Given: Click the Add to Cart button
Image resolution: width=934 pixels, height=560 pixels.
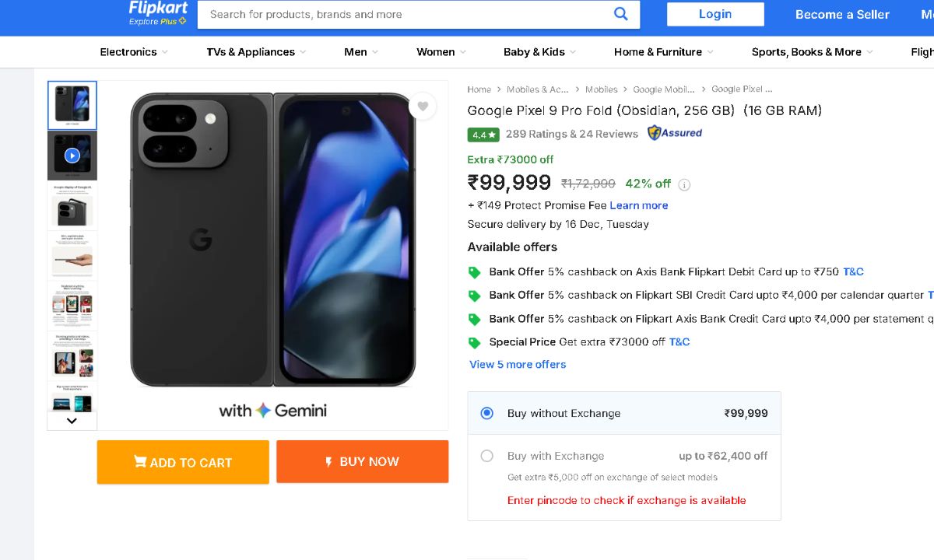Looking at the screenshot, I should pyautogui.click(x=183, y=462).
